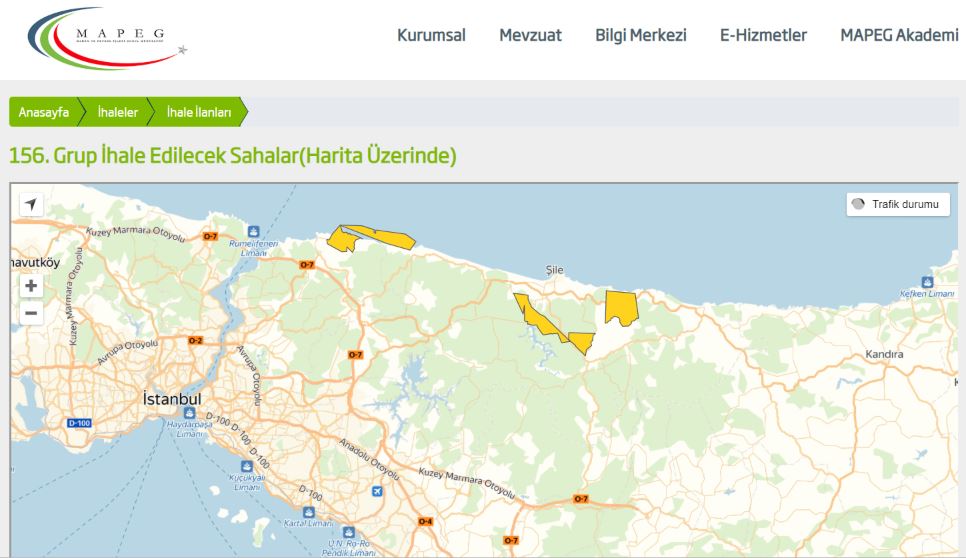The height and width of the screenshot is (558, 966).
Task: Click the airport icon on the map
Action: click(x=377, y=491)
